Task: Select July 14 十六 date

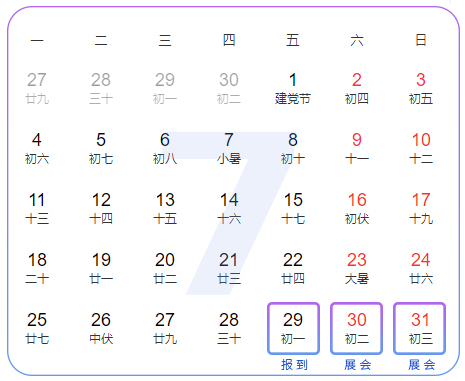Action: (229, 209)
